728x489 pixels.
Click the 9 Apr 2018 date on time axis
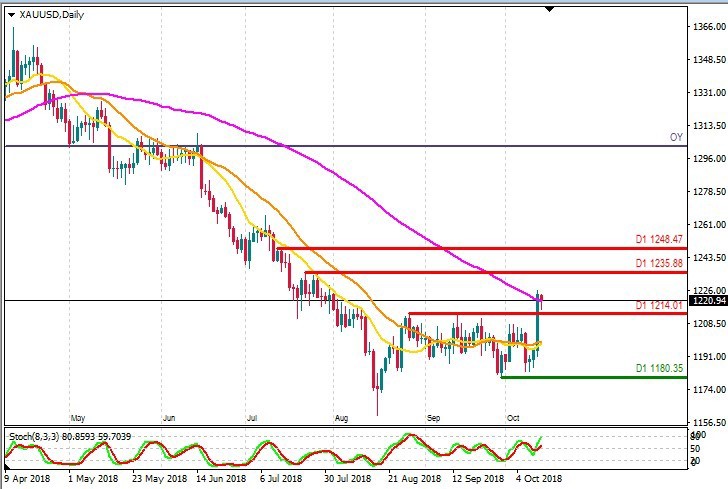[27, 478]
